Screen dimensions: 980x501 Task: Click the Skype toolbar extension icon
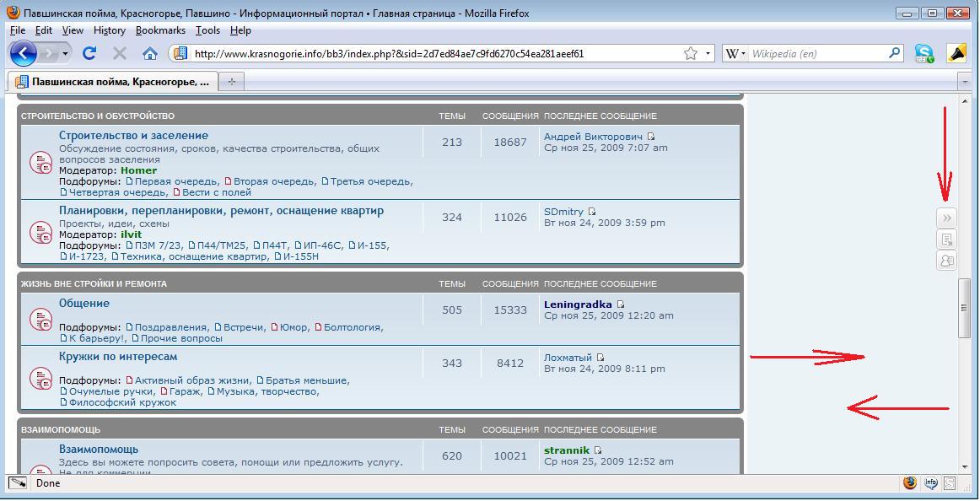pos(925,53)
